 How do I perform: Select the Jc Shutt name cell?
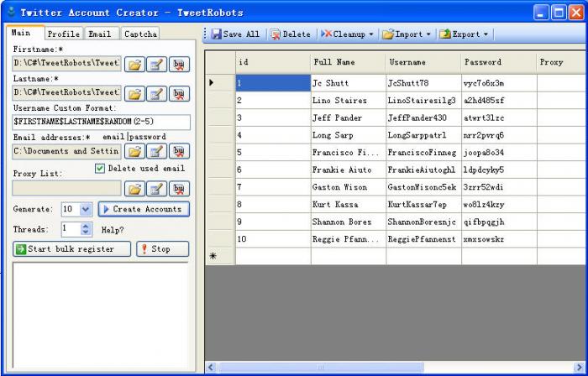[x=349, y=83]
